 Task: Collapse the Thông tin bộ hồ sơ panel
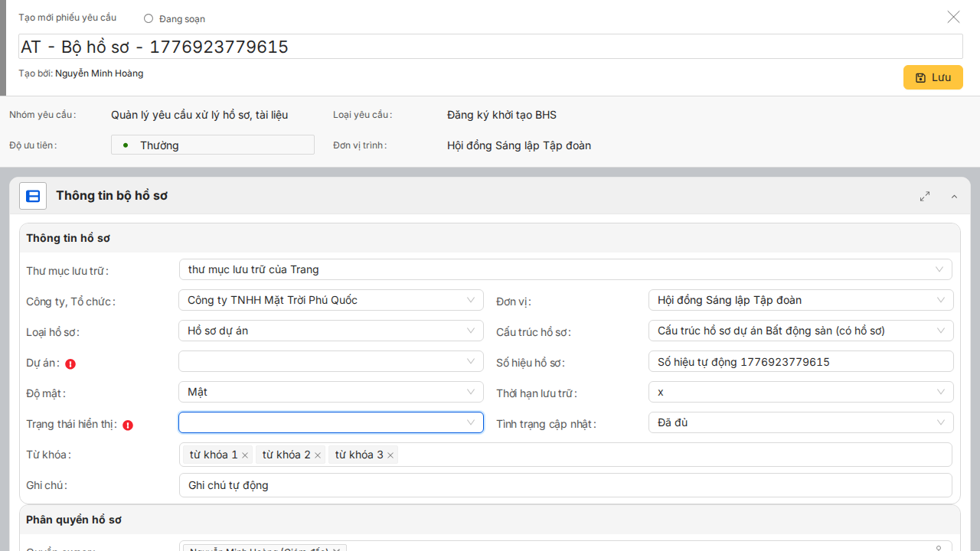pyautogui.click(x=954, y=197)
